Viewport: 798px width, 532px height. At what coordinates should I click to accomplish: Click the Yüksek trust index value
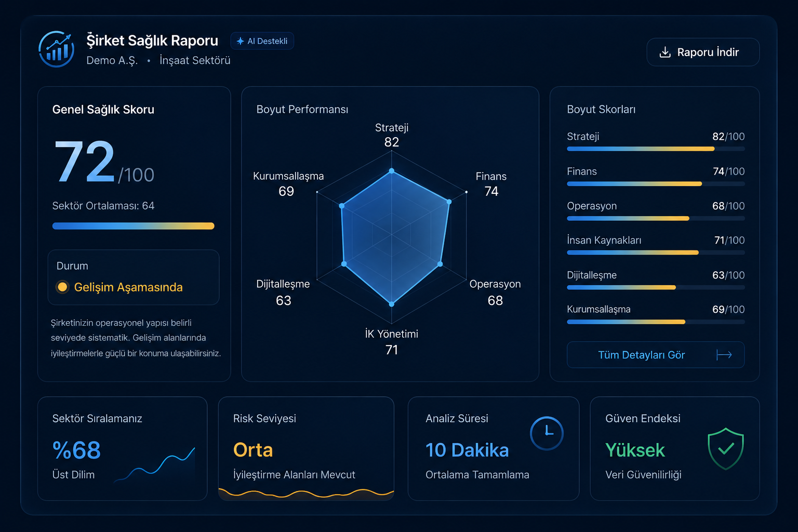pos(635,450)
